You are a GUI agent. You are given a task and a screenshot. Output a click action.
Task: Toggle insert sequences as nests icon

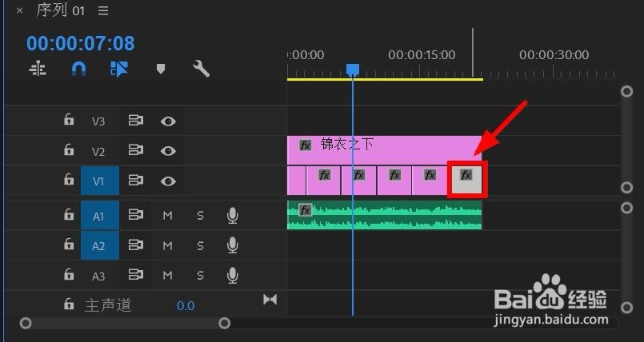point(38,69)
